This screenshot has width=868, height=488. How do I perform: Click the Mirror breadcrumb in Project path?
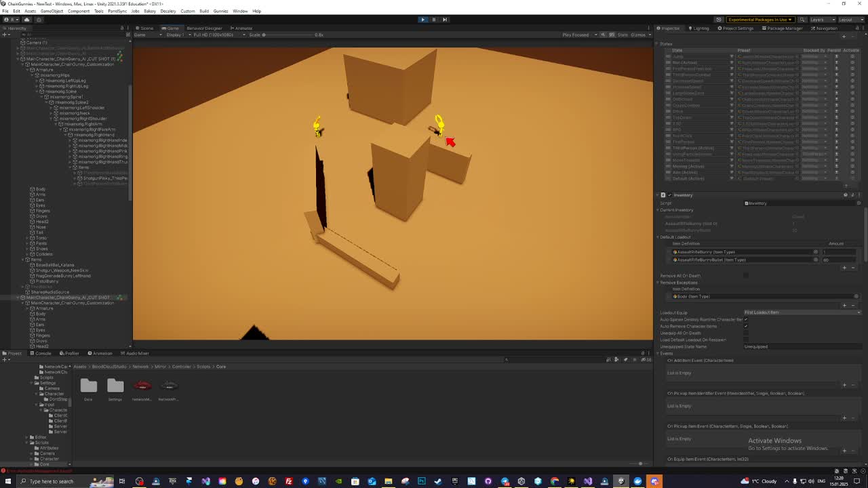click(x=160, y=367)
